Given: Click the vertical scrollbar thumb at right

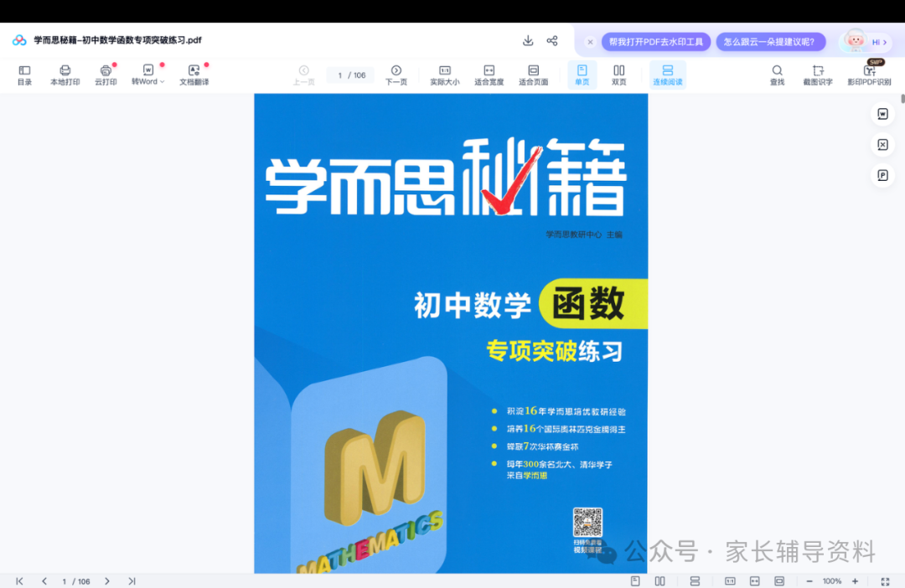Looking at the screenshot, I should click(x=902, y=98).
